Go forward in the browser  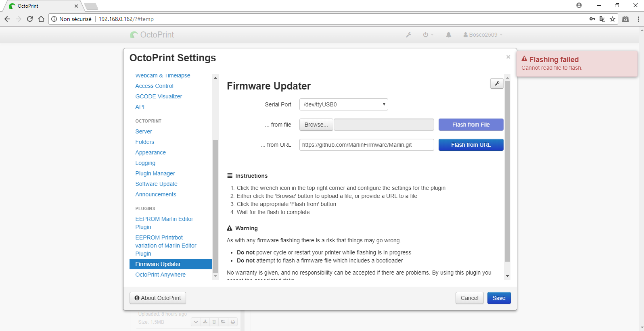[x=19, y=19]
